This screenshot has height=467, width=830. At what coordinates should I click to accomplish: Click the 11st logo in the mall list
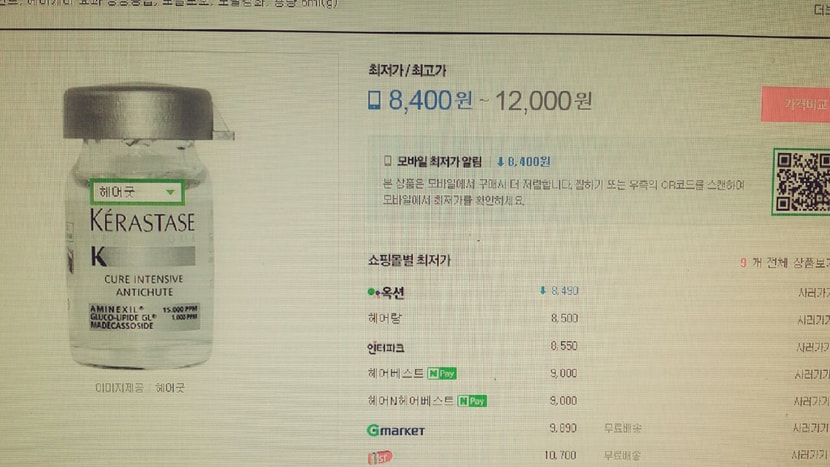tap(380, 457)
